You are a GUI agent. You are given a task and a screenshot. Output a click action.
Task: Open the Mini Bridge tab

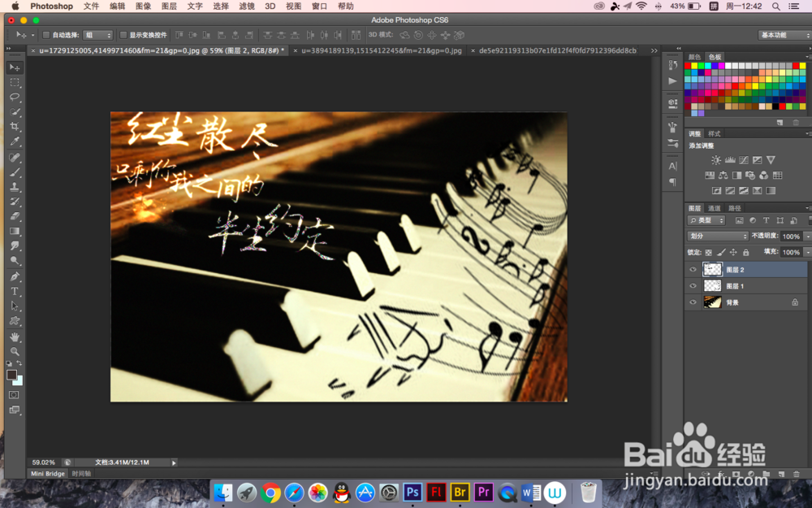tap(48, 474)
